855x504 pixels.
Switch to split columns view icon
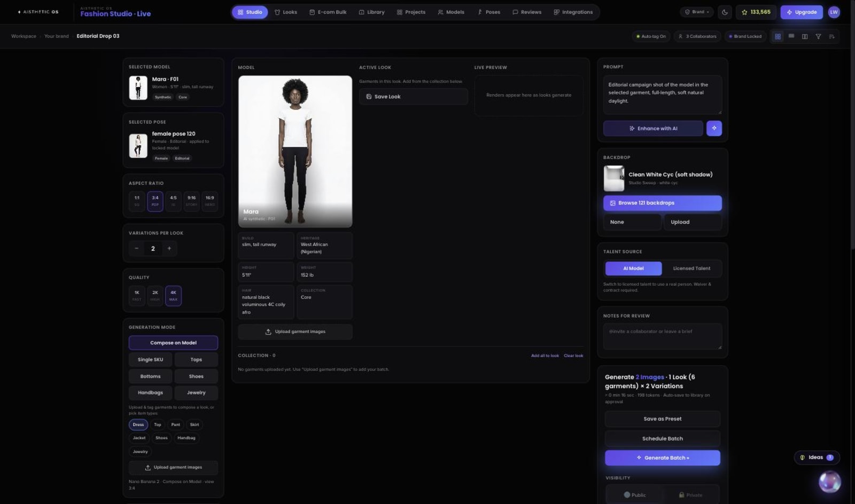(805, 36)
